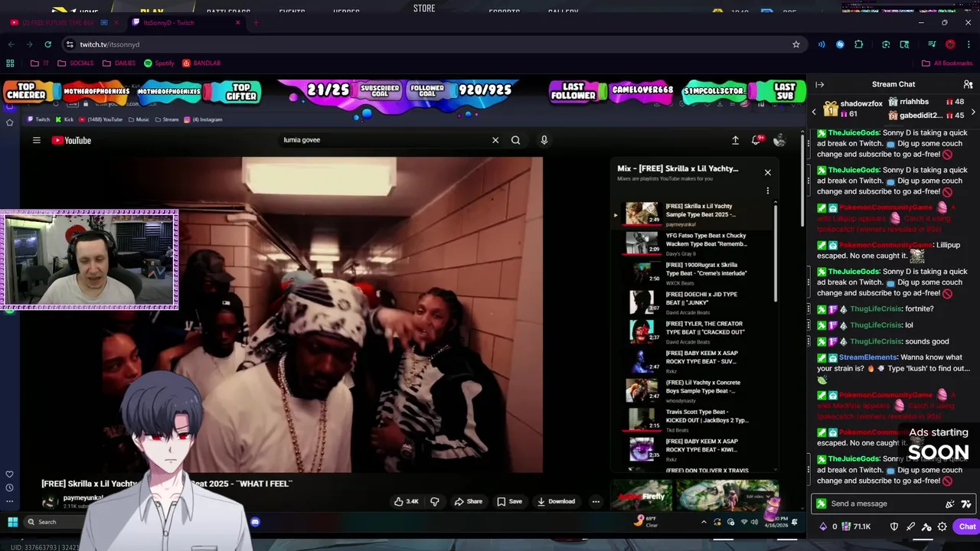Click the YouTube create upload icon
Viewport: 980px width, 551px height.
click(735, 140)
